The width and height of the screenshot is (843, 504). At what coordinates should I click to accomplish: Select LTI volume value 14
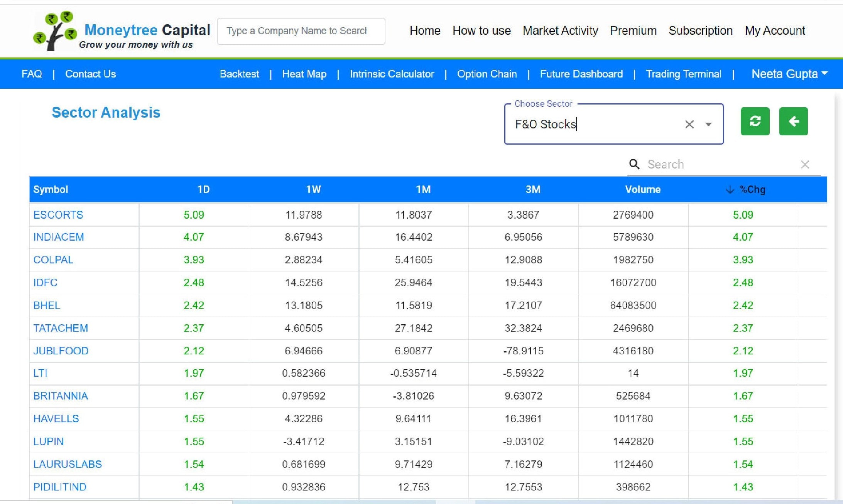[x=633, y=373]
